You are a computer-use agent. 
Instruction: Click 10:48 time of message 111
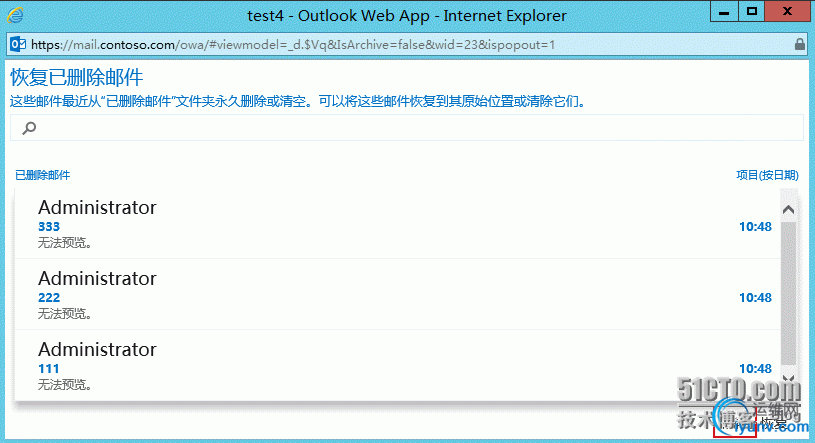point(755,369)
